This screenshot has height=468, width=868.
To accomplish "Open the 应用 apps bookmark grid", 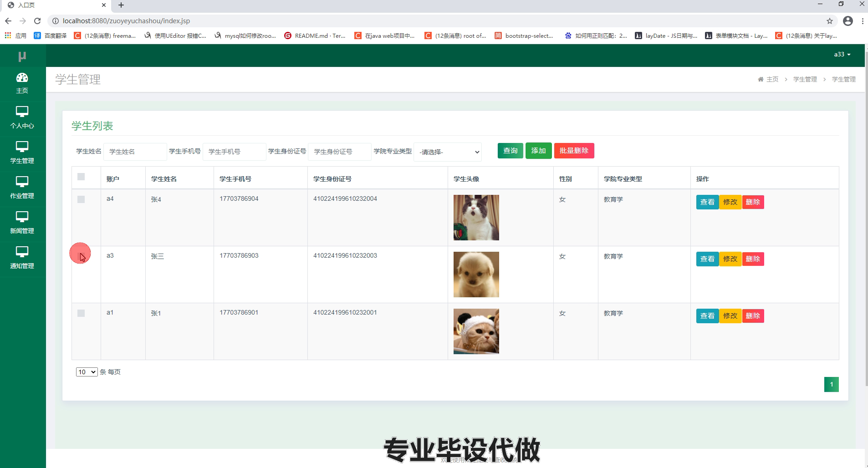I will pyautogui.click(x=15, y=36).
